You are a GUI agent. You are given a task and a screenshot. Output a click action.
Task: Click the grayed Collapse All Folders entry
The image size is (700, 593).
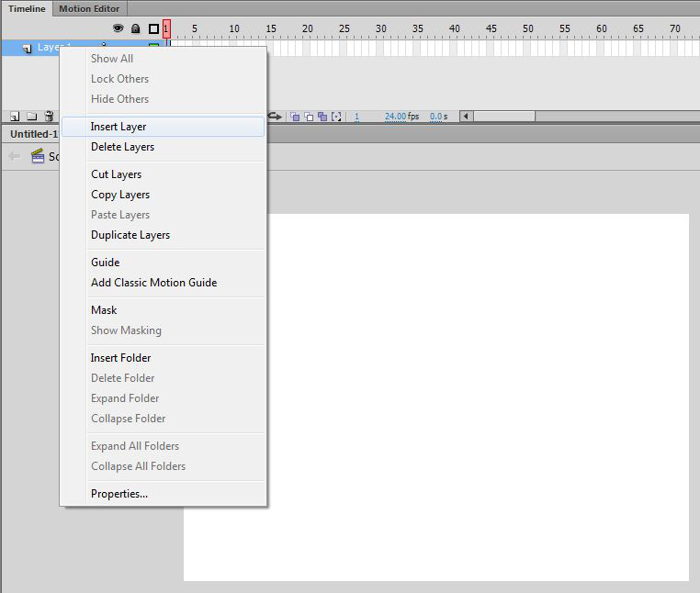click(x=163, y=466)
